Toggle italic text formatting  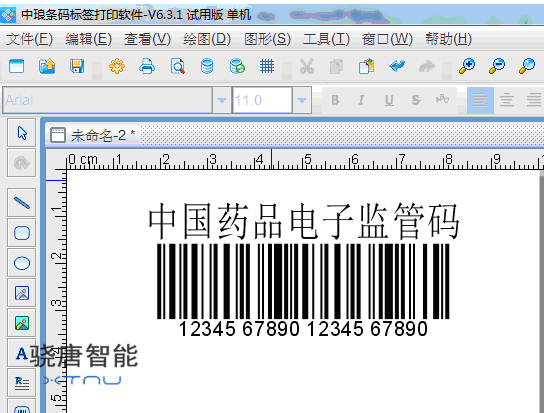tap(361, 100)
